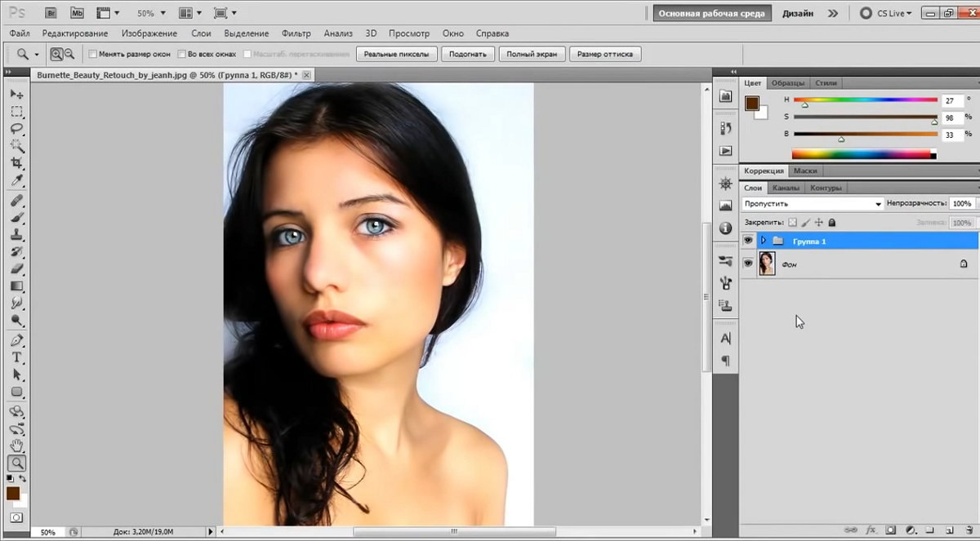Select the Type (T) tool
This screenshot has height=541, width=980.
click(16, 357)
